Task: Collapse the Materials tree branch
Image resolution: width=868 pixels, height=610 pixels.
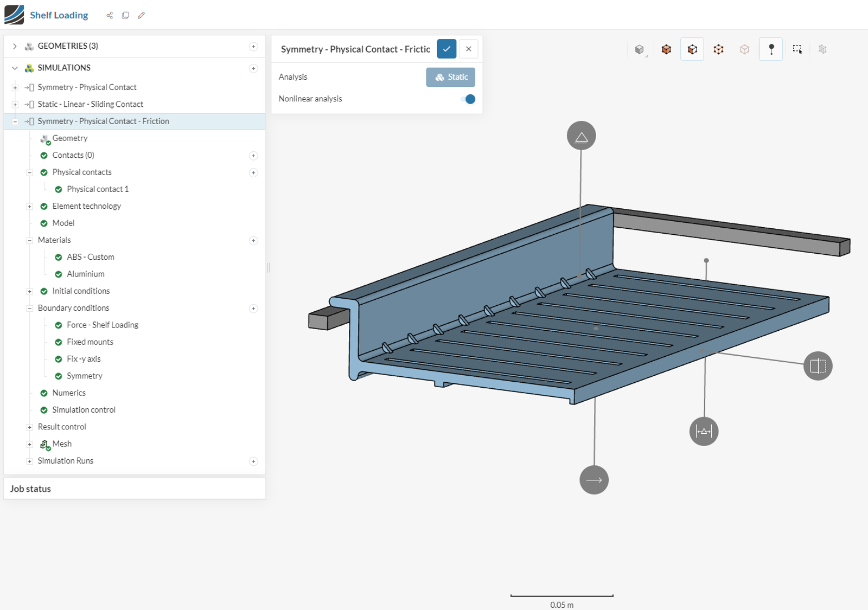Action: [x=29, y=240]
